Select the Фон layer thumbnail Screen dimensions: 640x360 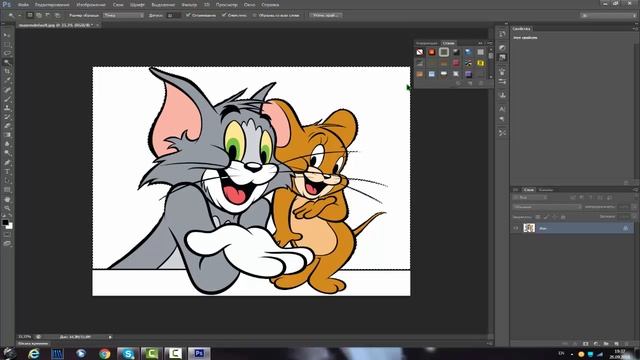[x=529, y=228]
